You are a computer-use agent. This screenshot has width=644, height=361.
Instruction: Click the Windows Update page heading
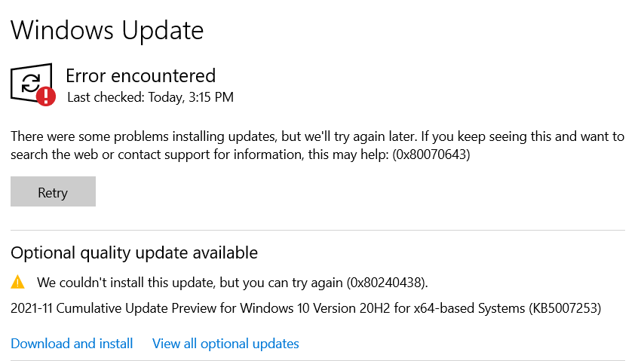(x=107, y=30)
